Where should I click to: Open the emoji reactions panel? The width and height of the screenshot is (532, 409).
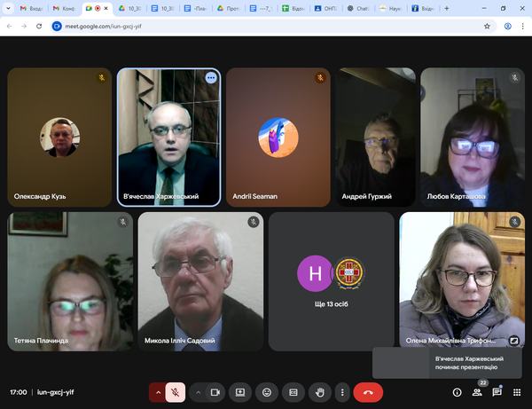(266, 391)
